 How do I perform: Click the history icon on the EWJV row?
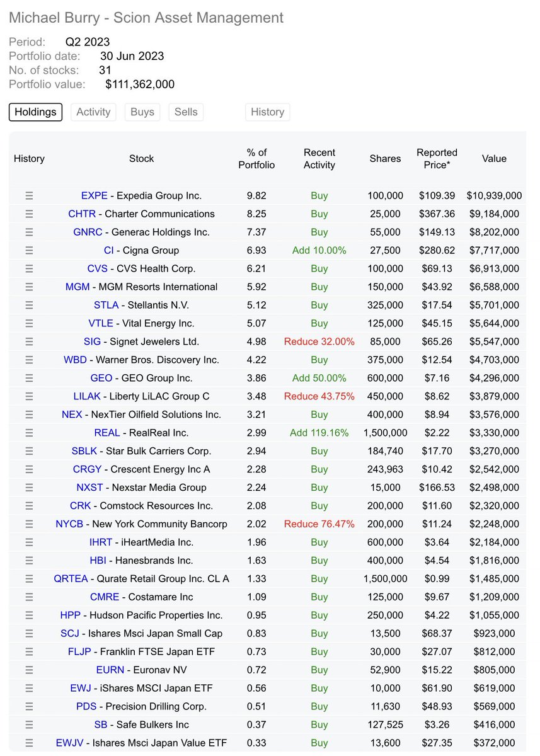(x=29, y=743)
